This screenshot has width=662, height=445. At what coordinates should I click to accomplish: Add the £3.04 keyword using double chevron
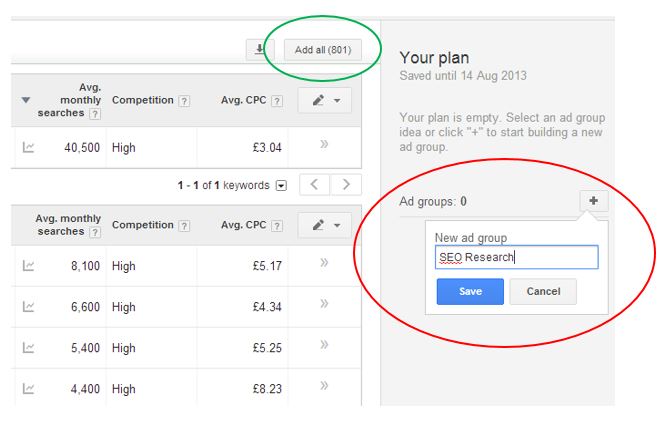point(324,146)
